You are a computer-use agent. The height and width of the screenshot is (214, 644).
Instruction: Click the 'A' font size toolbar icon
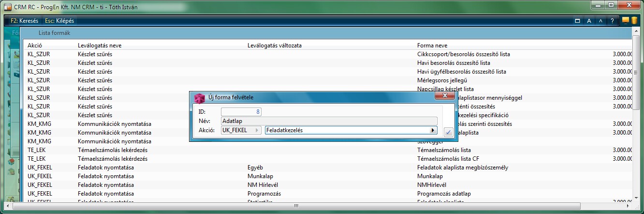(x=589, y=21)
